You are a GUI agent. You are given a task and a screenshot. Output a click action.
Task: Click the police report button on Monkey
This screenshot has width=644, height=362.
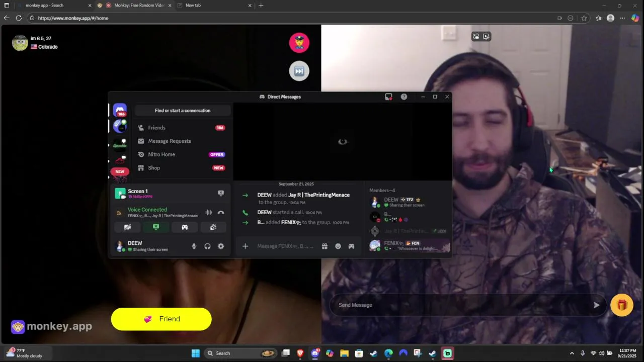pos(299,43)
